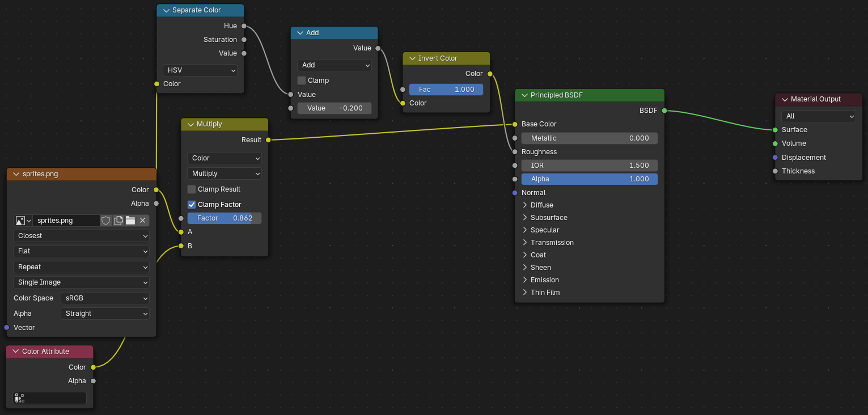Screen dimensions: 868x415
Task: Open the Closest interpolation dropdown
Action: (82, 236)
